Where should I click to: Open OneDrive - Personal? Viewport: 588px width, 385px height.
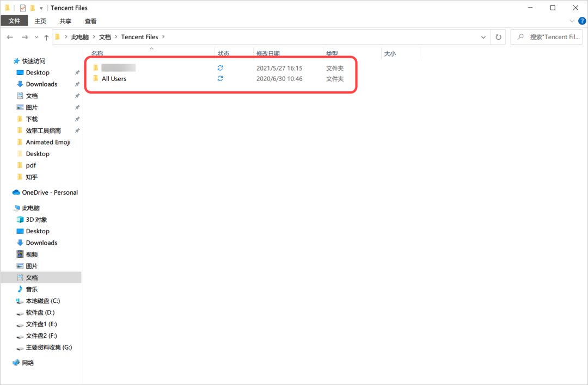tap(50, 192)
